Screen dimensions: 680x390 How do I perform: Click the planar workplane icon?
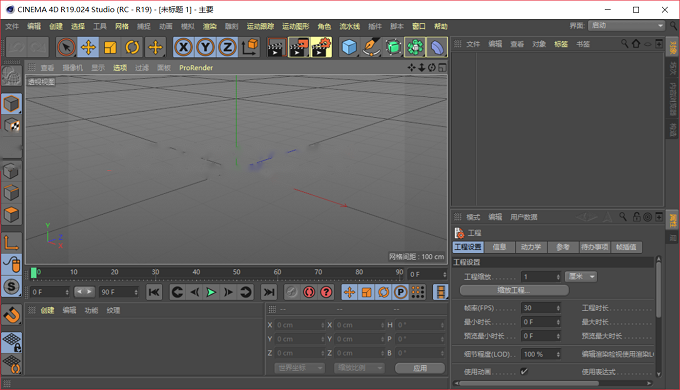coord(11,364)
